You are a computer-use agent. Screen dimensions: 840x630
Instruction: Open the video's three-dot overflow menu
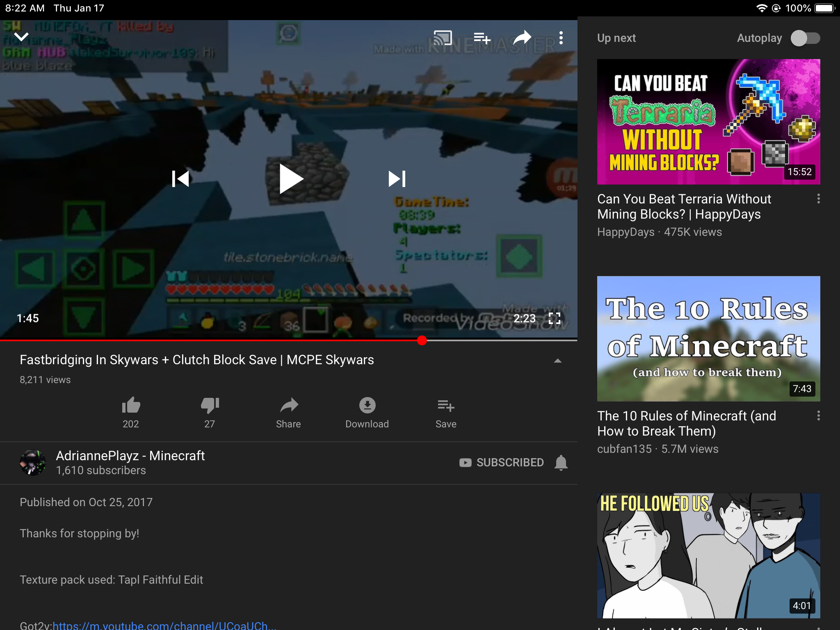coord(561,38)
